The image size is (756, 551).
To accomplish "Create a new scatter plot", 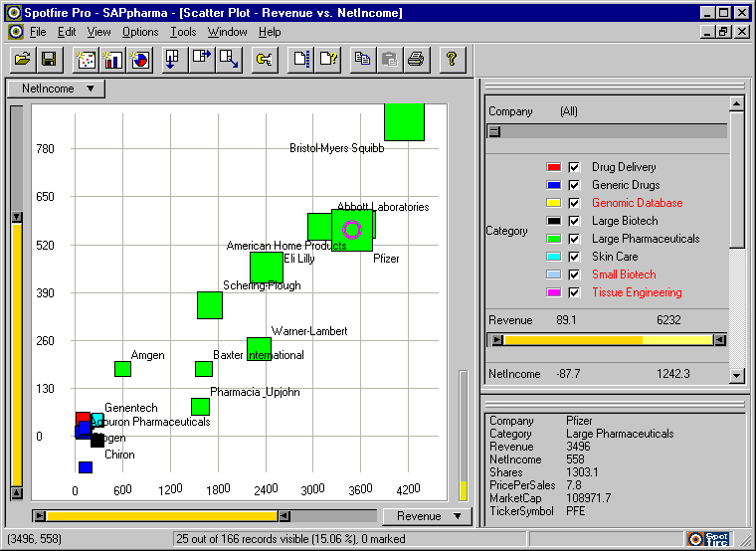I will (87, 60).
